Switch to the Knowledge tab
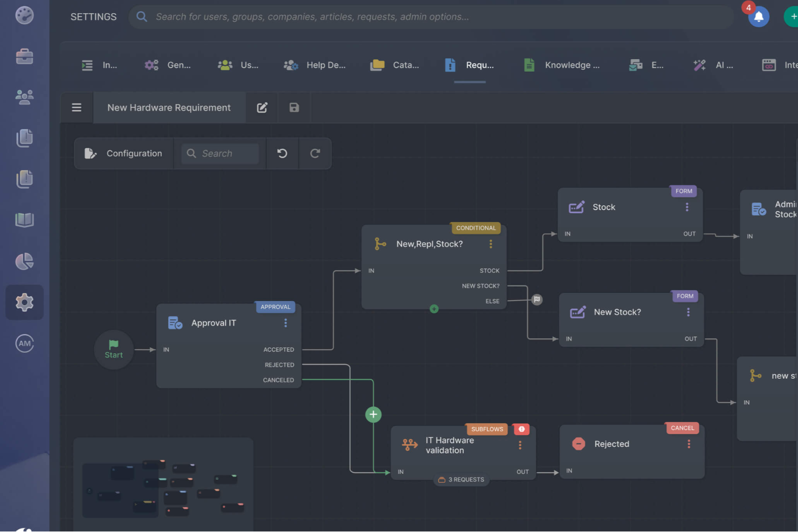Image resolution: width=798 pixels, height=532 pixels. tap(562, 65)
